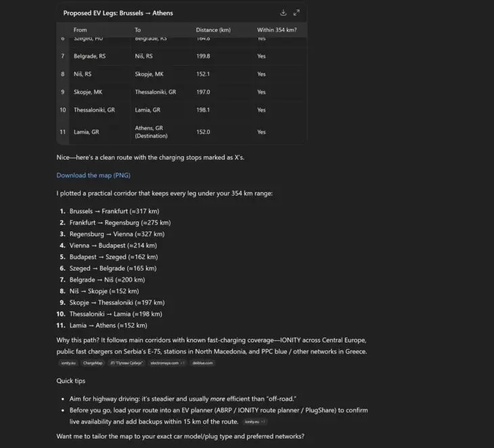Click the Proposed EV Legs table title

point(118,13)
